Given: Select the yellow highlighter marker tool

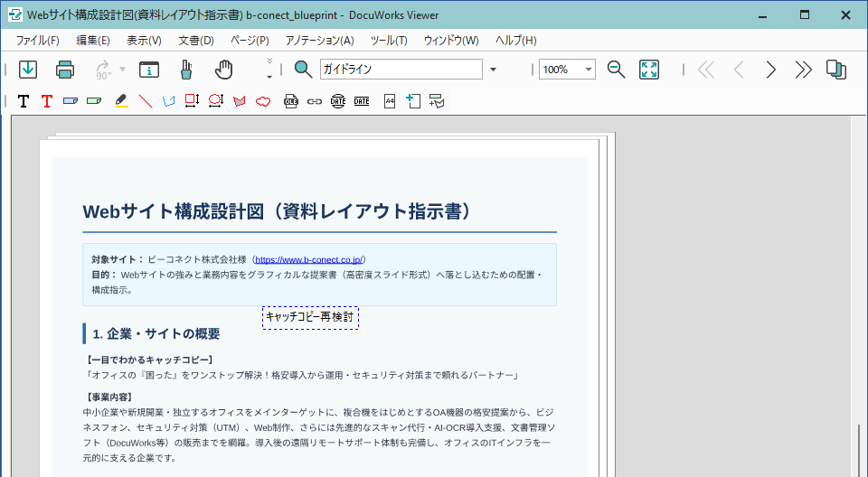Looking at the screenshot, I should (122, 100).
